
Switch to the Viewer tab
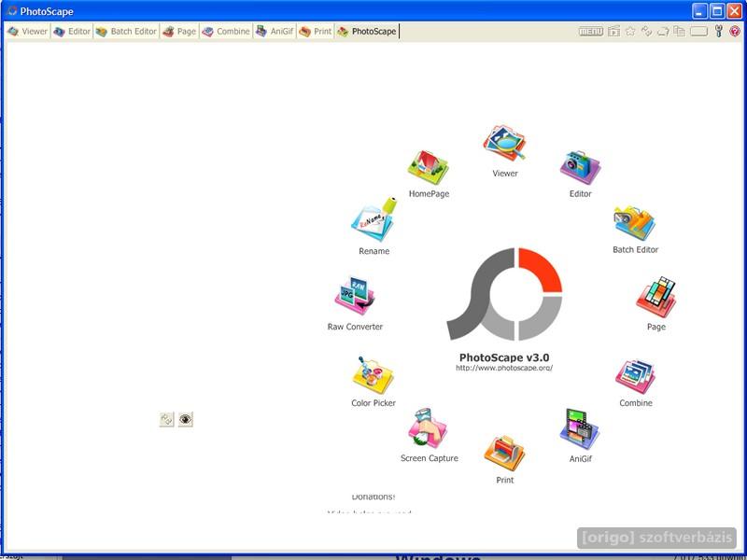[x=28, y=32]
